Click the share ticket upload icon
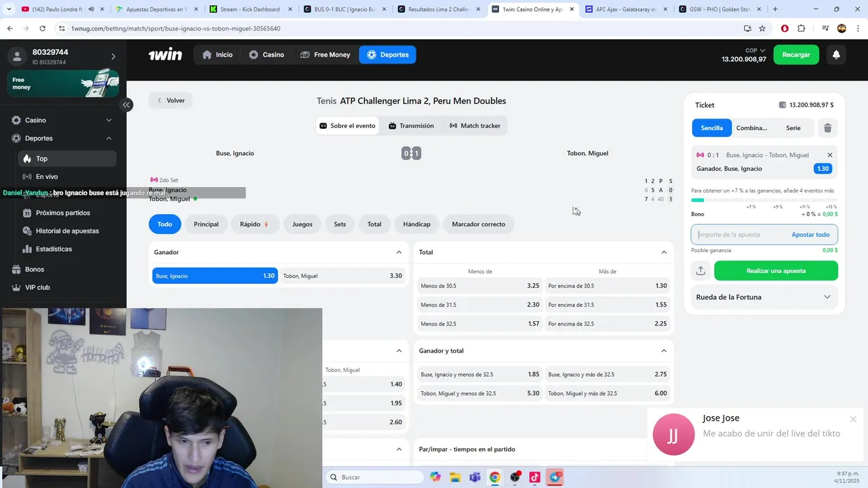Screen dimensions: 868x488 pyautogui.click(x=701, y=270)
